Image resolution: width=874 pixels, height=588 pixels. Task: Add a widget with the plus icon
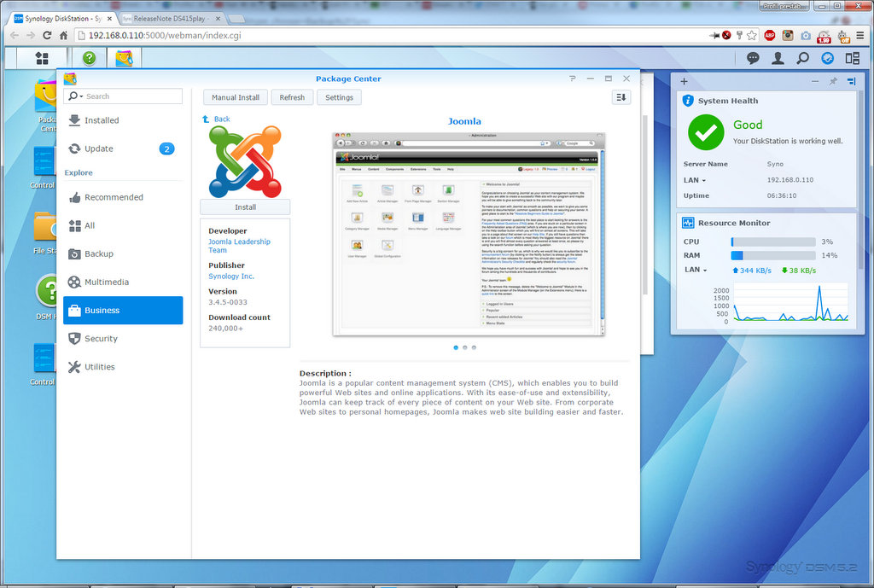(684, 81)
